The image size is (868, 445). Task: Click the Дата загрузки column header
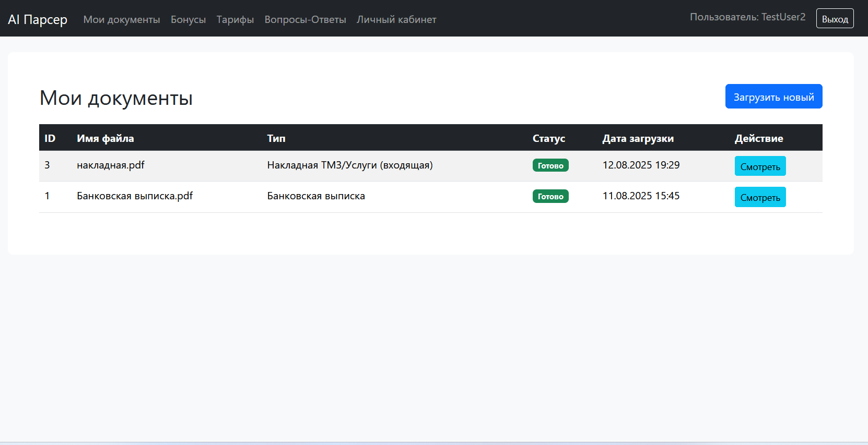click(638, 138)
